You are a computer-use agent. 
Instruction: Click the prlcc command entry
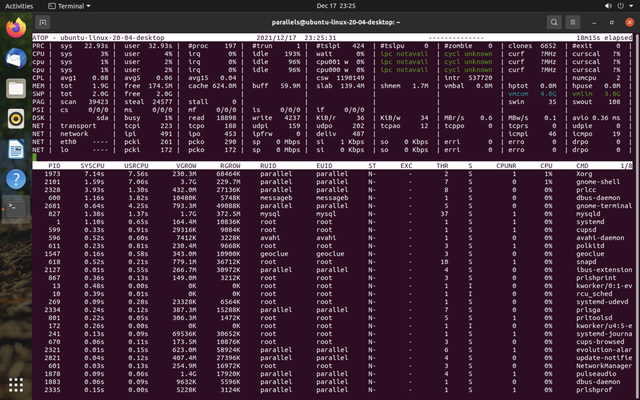click(x=586, y=190)
